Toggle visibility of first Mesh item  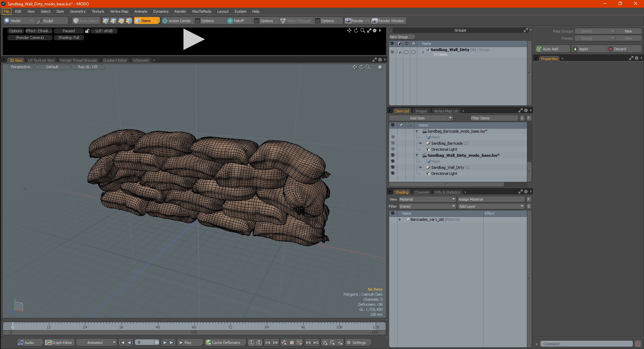point(393,137)
